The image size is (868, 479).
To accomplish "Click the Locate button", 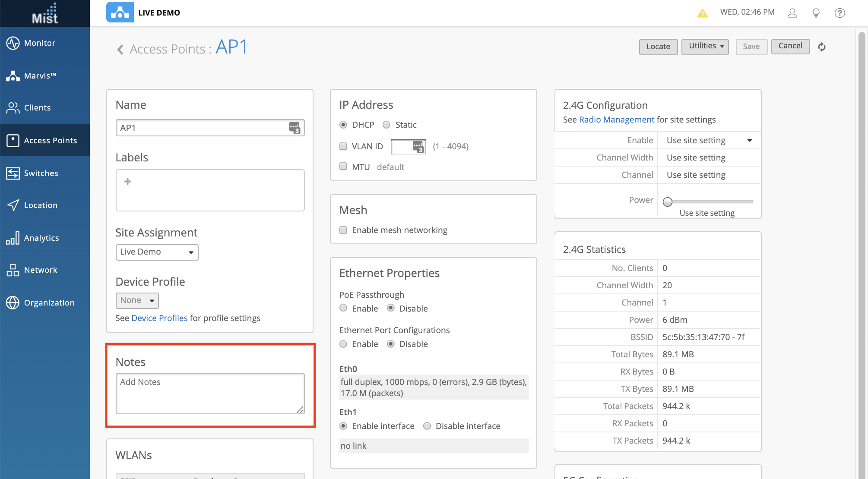I will pyautogui.click(x=658, y=47).
